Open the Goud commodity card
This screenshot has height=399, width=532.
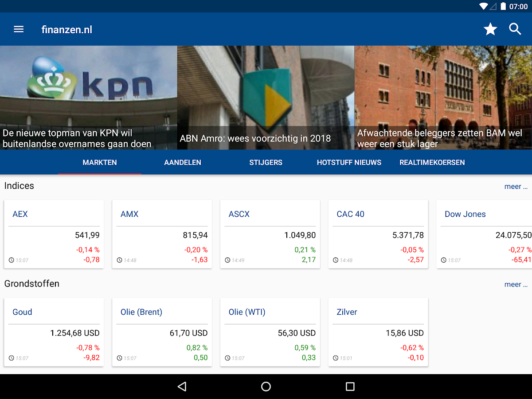click(x=54, y=332)
